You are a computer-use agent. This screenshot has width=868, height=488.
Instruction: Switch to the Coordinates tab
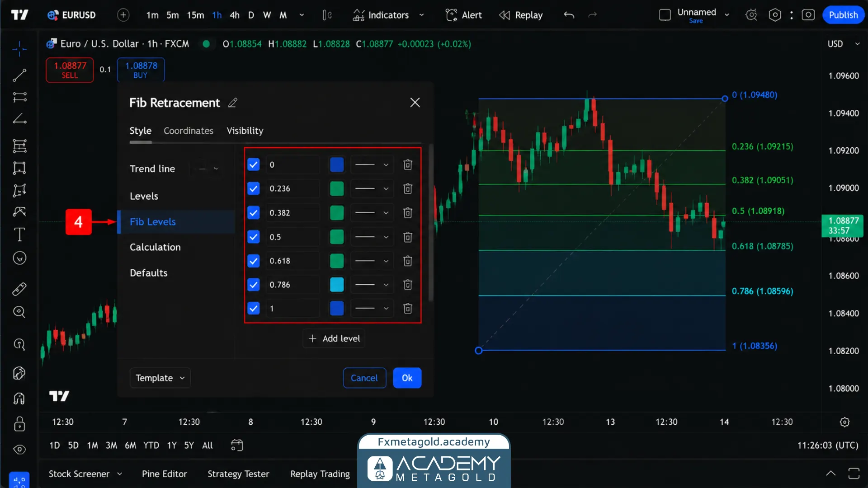tap(189, 131)
